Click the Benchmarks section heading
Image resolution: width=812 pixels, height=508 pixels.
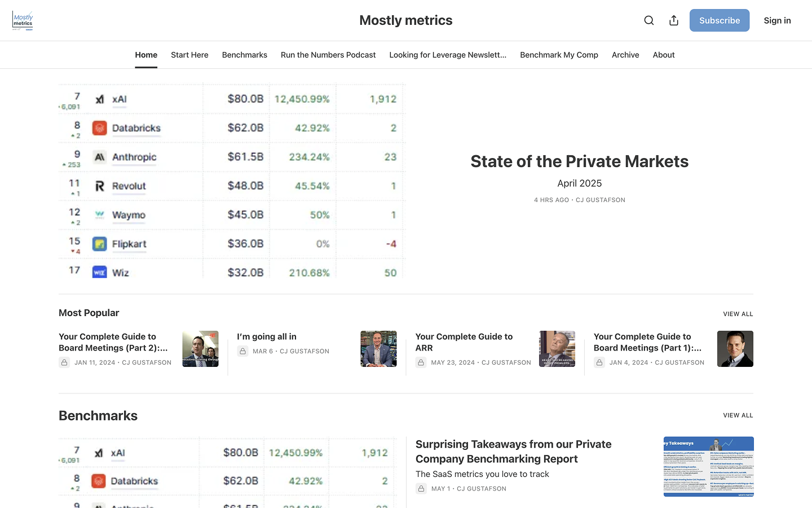(98, 415)
